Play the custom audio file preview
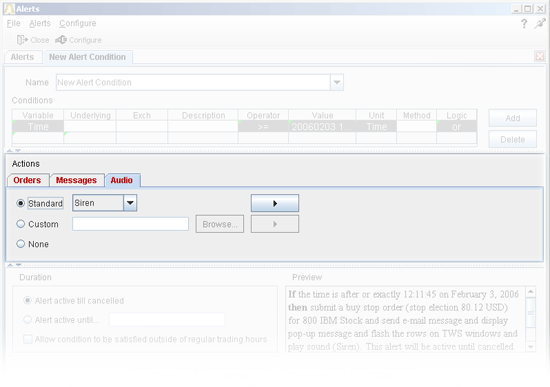This screenshot has height=387, width=550. [x=275, y=224]
